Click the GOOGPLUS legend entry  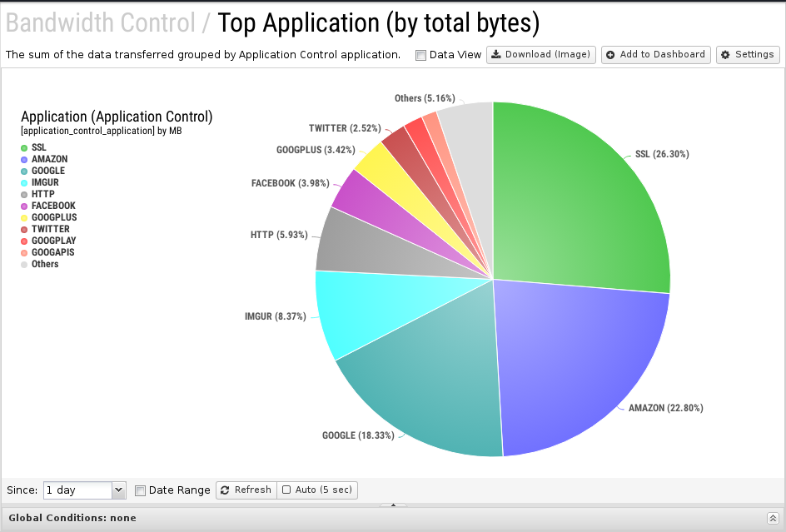48,217
